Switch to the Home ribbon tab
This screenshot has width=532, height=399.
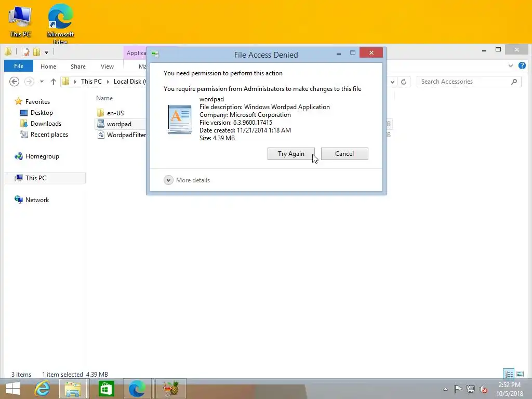48,66
